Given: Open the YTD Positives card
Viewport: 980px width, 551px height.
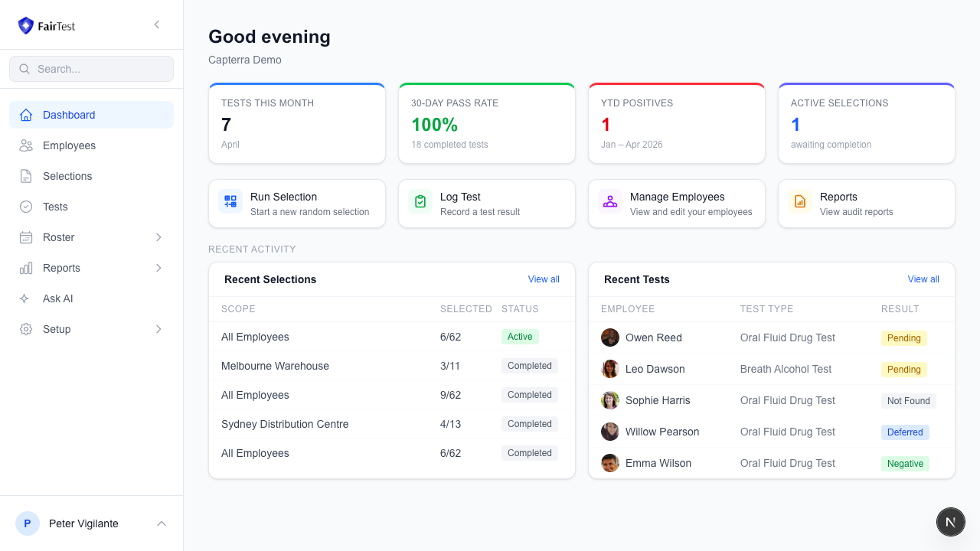Looking at the screenshot, I should click(x=677, y=123).
